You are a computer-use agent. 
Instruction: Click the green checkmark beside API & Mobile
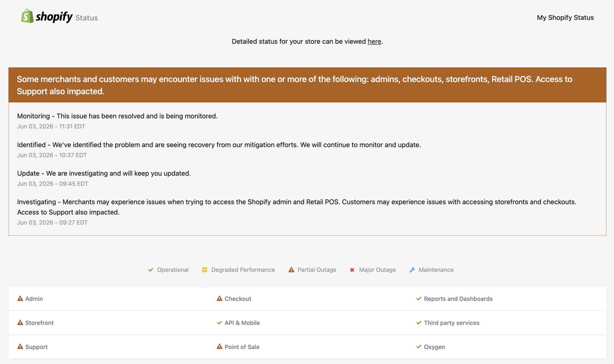(x=220, y=323)
